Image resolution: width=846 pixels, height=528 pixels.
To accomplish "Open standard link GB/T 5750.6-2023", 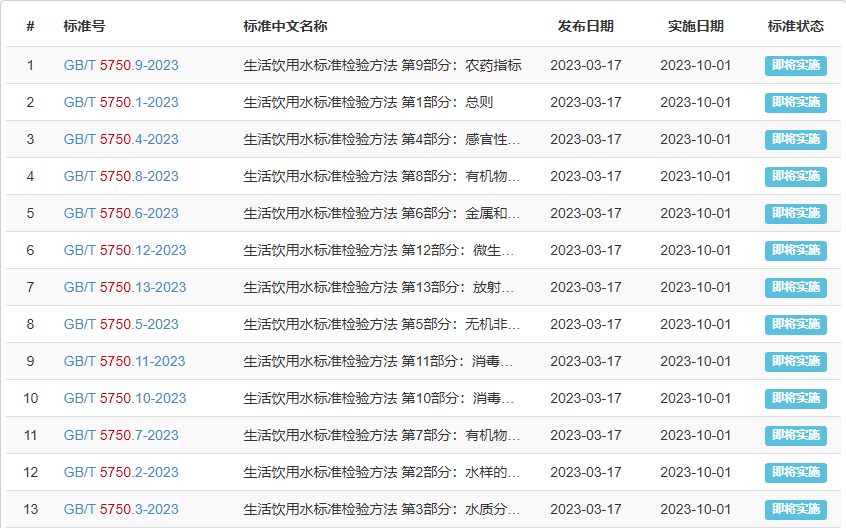I will [x=121, y=214].
